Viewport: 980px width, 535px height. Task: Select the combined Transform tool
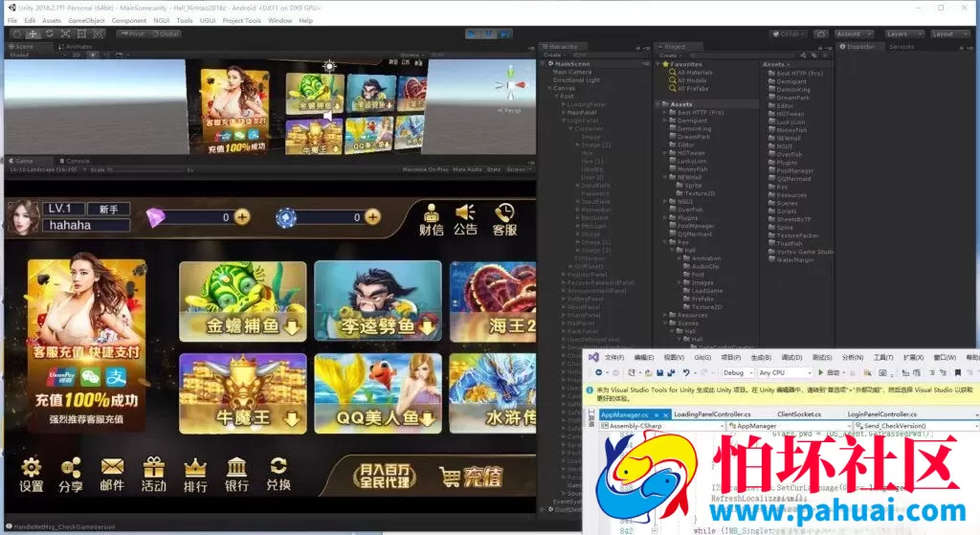pos(99,33)
